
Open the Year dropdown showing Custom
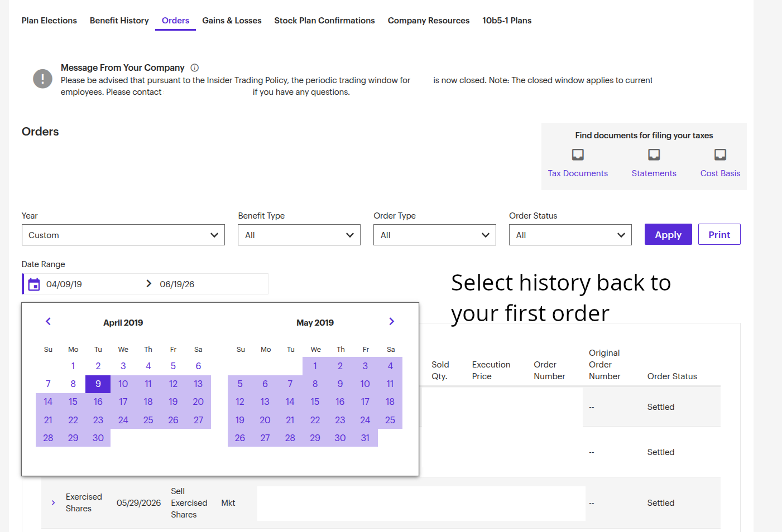[123, 235]
